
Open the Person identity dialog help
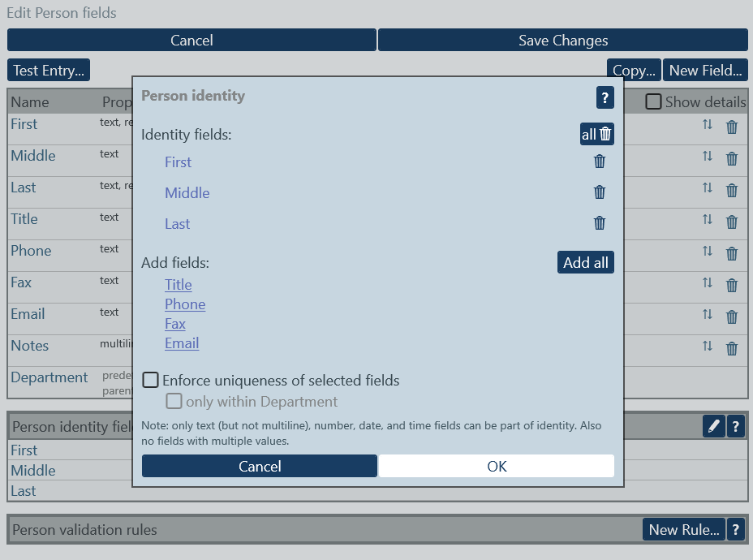(605, 98)
